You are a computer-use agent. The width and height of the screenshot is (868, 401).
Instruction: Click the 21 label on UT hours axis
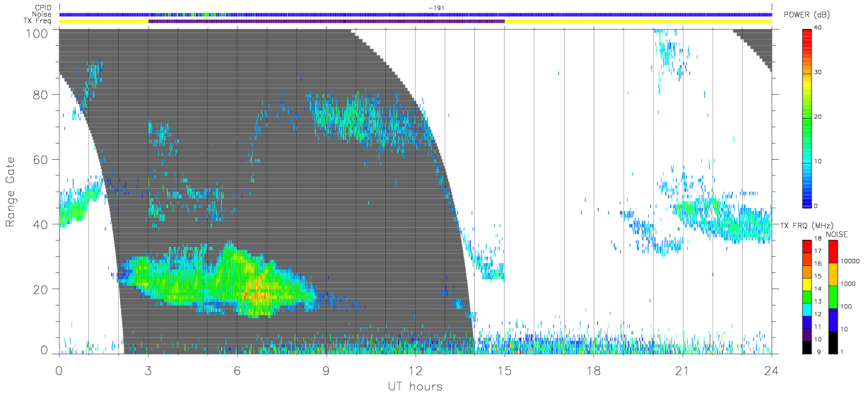click(683, 369)
